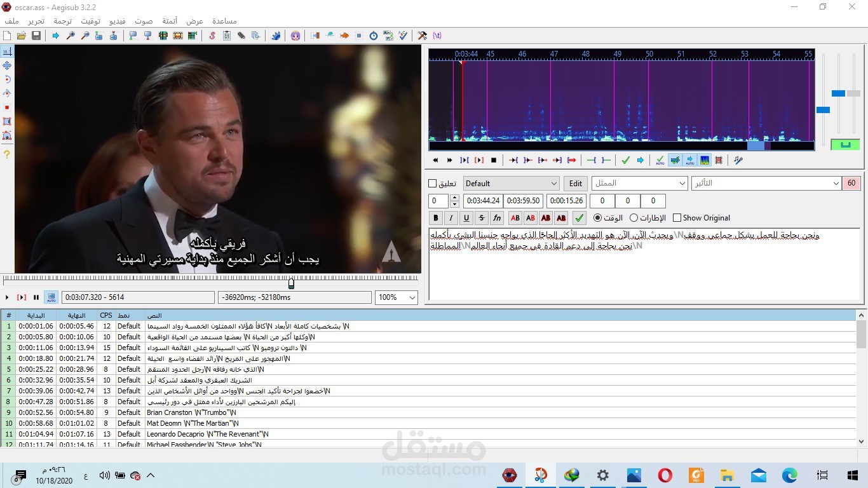Click the Open subtitles folder icon
The image size is (868, 488).
(21, 36)
